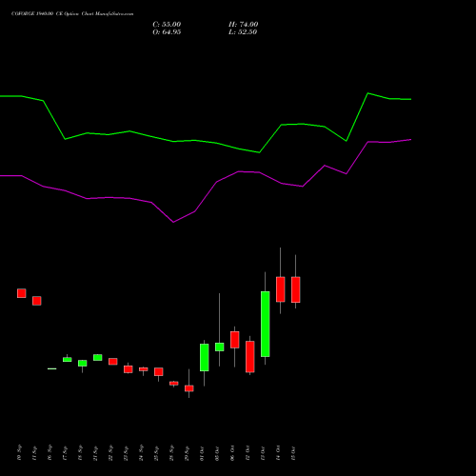The height and width of the screenshot is (476, 476).
Task: Click the purple line at its lowest dip
Action: 173,222
